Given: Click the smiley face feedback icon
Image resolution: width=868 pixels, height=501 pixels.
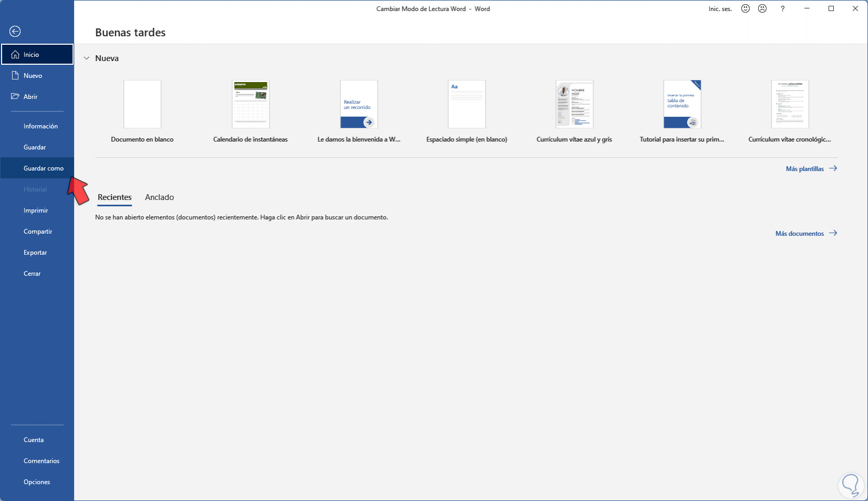Looking at the screenshot, I should coord(745,8).
